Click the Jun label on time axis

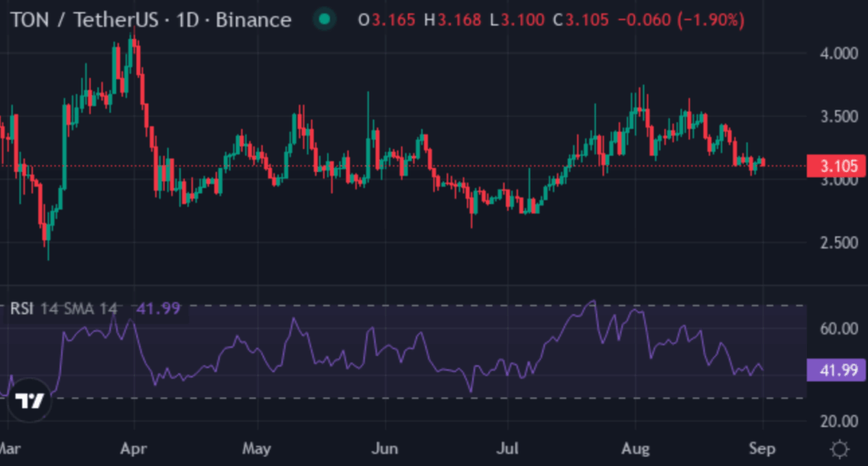point(385,448)
